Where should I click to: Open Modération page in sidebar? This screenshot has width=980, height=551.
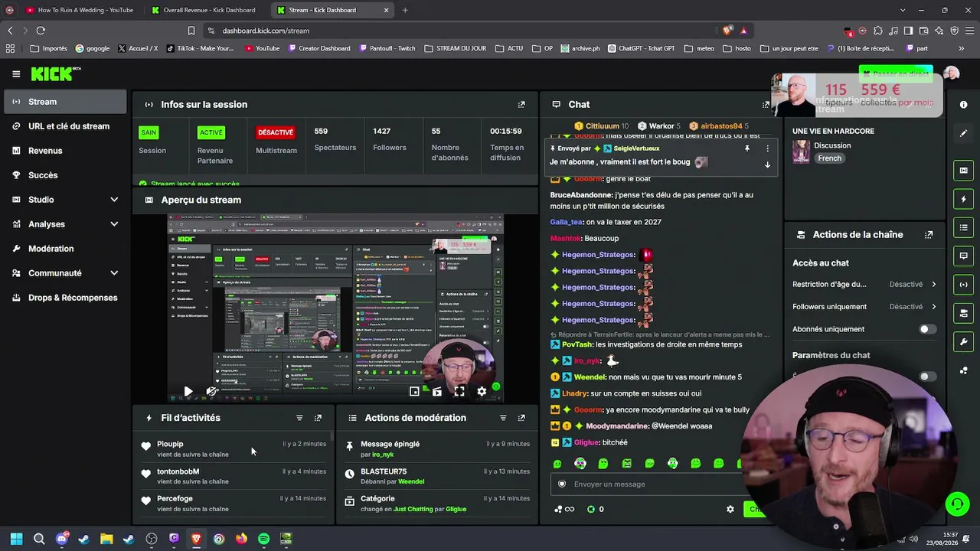coord(65,249)
